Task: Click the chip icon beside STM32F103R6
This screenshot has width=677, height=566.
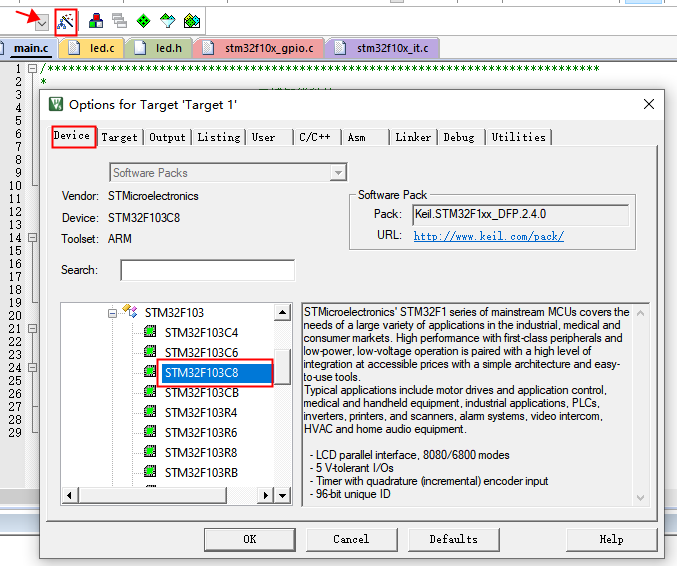Action: (150, 431)
